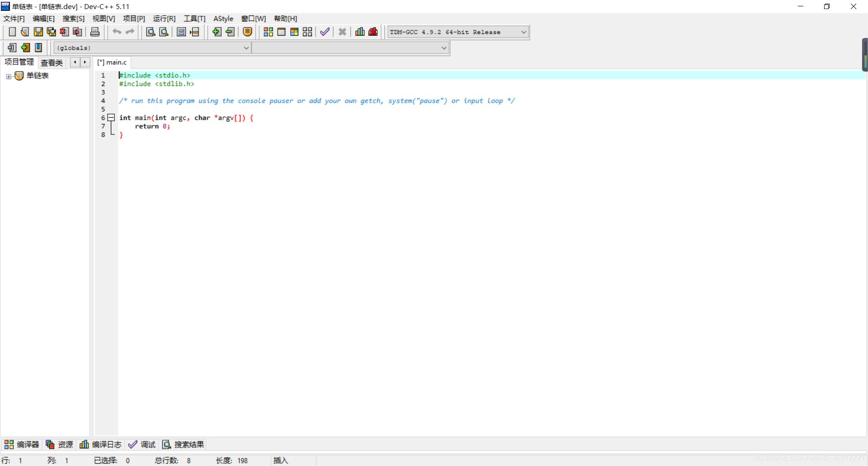Image resolution: width=868 pixels, height=466 pixels.
Task: Add a file to the project
Action: click(217, 32)
